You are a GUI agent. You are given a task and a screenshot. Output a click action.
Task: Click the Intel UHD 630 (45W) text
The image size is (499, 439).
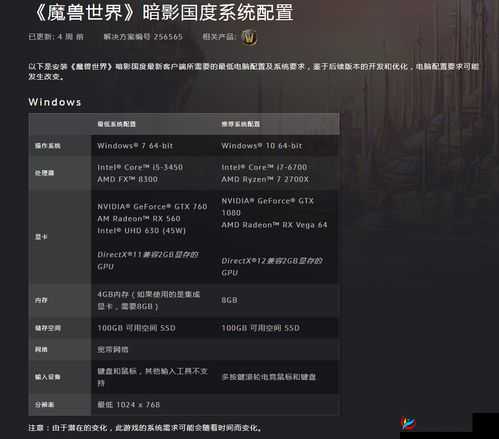(141, 231)
